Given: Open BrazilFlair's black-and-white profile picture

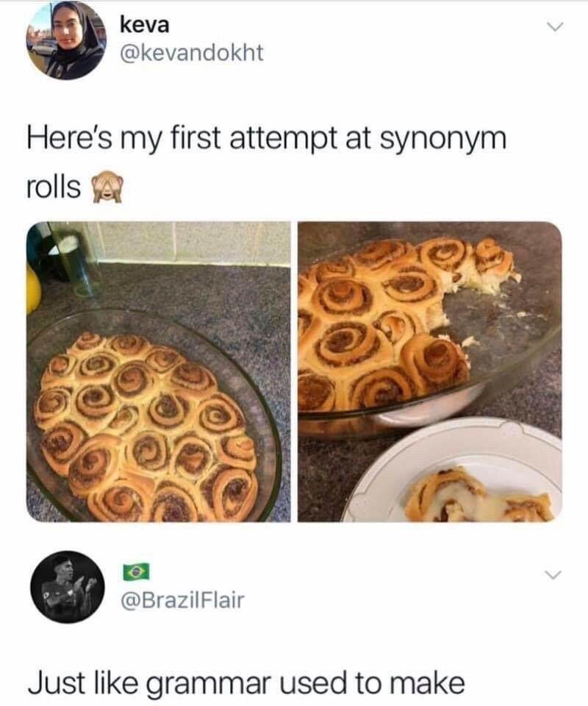Looking at the screenshot, I should coord(68,587).
